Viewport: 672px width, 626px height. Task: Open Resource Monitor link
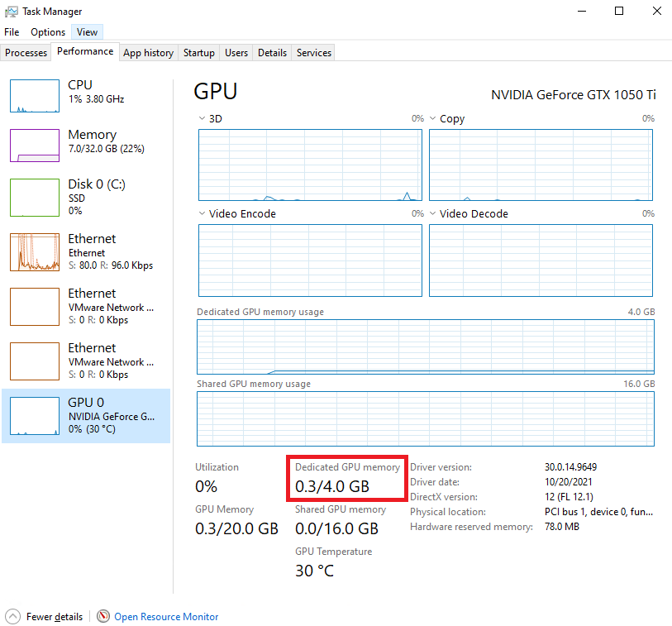[166, 617]
